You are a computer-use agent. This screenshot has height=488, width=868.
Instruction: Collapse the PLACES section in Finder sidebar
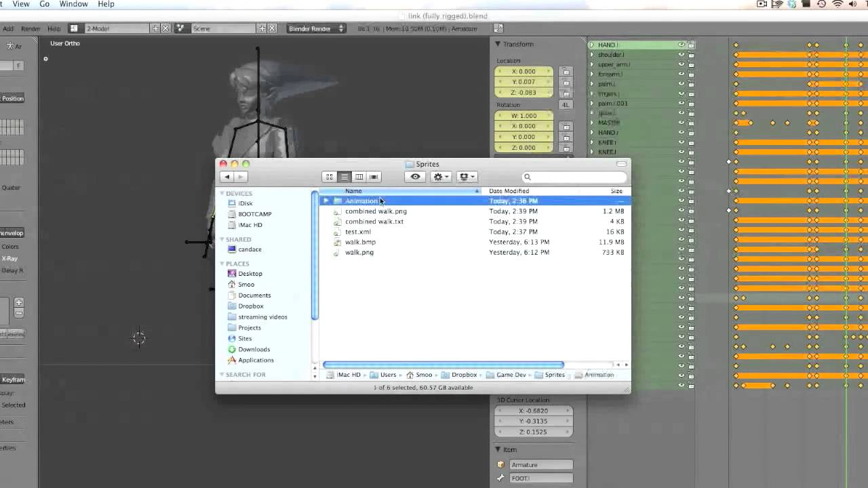click(222, 264)
